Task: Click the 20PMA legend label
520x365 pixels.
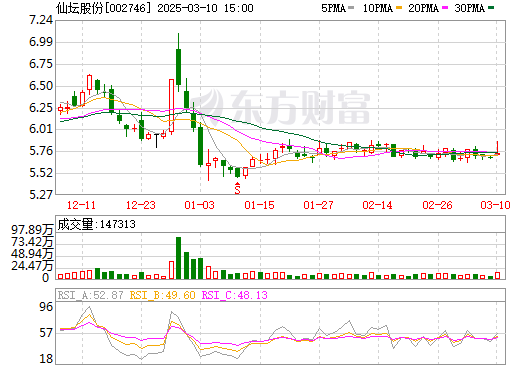Action: coord(423,8)
